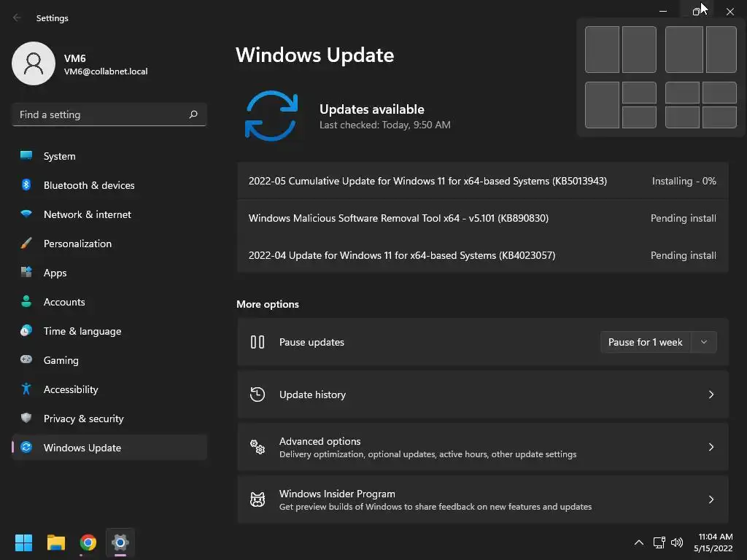Click the Installing - 0% status
Viewport: 747px width, 560px height.
coord(684,181)
